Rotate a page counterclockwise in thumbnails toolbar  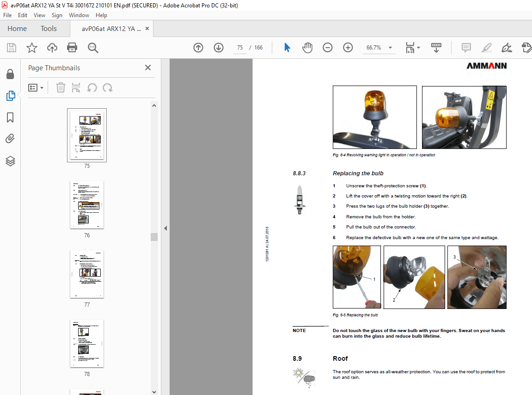pos(92,87)
